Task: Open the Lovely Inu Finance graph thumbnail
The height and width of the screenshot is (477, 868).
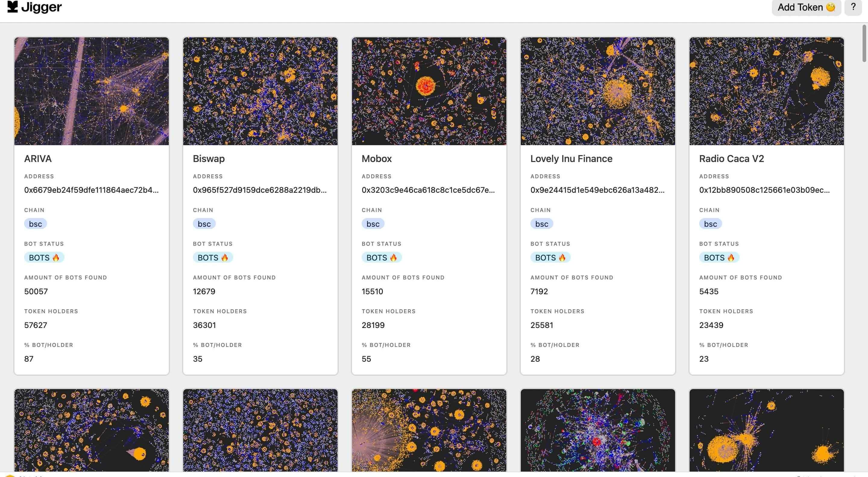Action: click(x=597, y=91)
